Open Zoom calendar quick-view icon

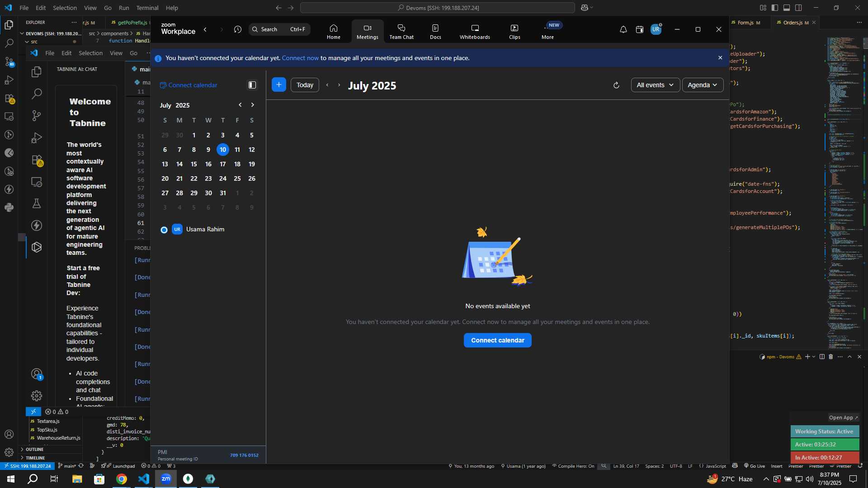tap(639, 29)
